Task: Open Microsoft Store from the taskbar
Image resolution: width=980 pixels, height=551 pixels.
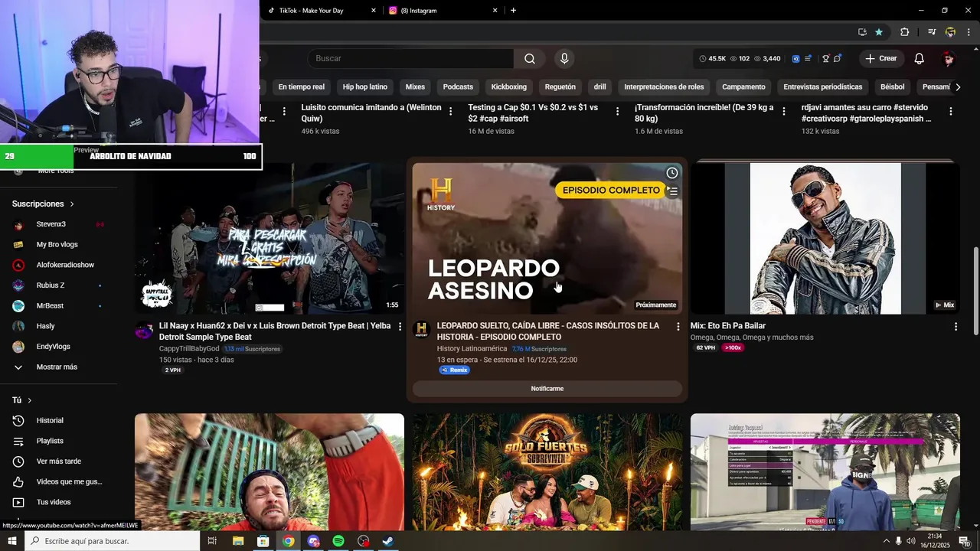Action: tap(263, 541)
